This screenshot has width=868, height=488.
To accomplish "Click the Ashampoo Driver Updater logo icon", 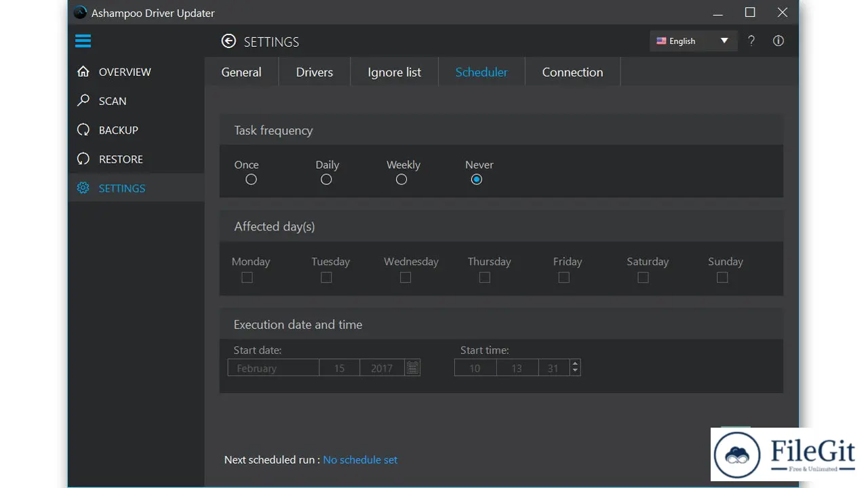I will click(80, 12).
